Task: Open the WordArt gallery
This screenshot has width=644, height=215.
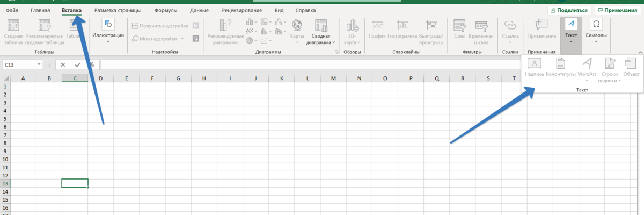Action: tap(587, 70)
